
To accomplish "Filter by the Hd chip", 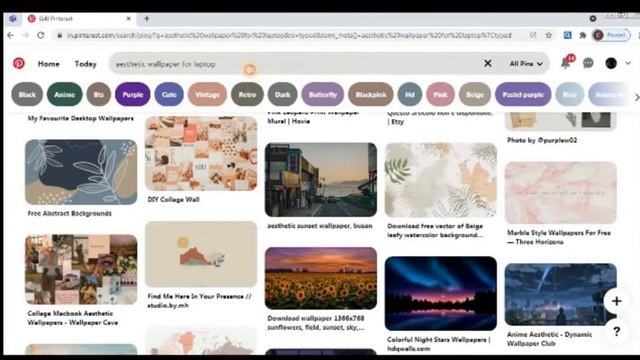I will point(410,94).
